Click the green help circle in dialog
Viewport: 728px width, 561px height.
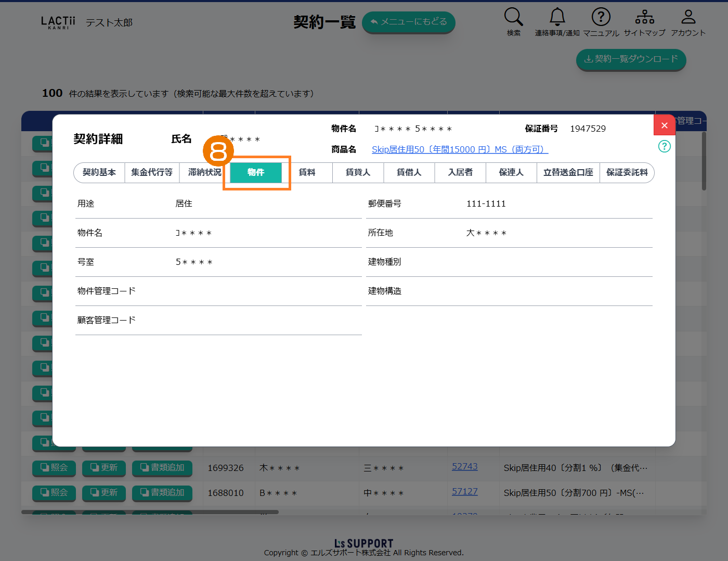coord(664,146)
